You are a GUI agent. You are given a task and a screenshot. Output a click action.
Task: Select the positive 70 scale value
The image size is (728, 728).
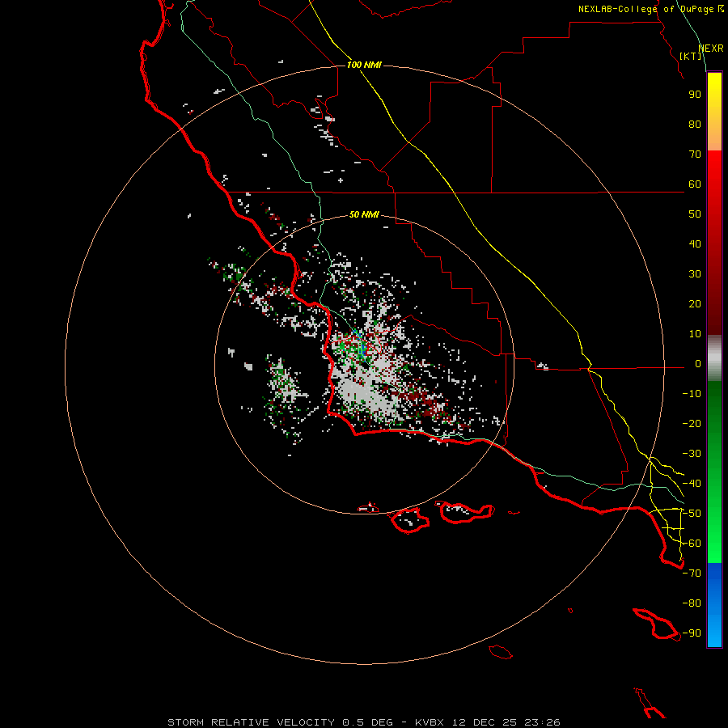(x=695, y=154)
